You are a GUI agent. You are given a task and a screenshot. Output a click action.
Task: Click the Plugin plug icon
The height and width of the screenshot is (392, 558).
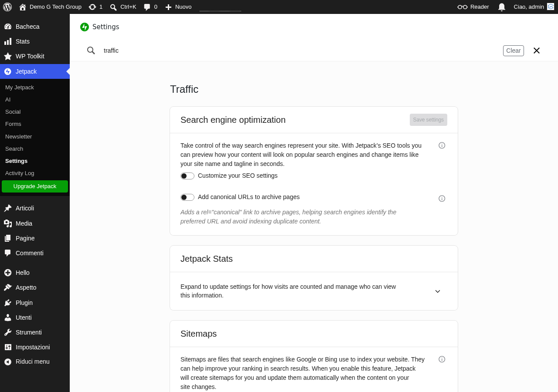[x=8, y=303]
